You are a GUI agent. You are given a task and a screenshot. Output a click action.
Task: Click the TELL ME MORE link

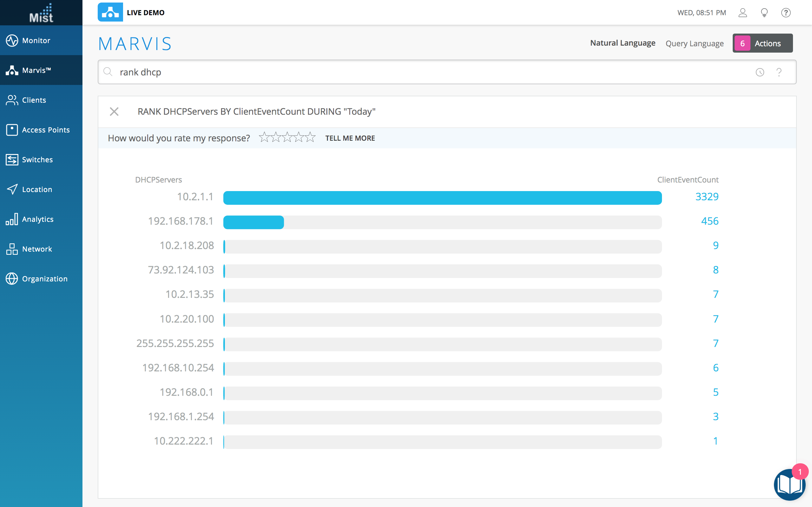click(x=350, y=138)
